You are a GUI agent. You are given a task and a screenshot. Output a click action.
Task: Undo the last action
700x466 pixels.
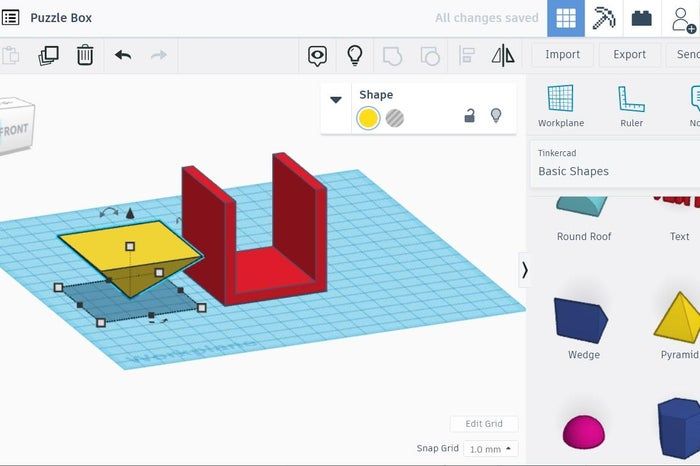pos(123,55)
